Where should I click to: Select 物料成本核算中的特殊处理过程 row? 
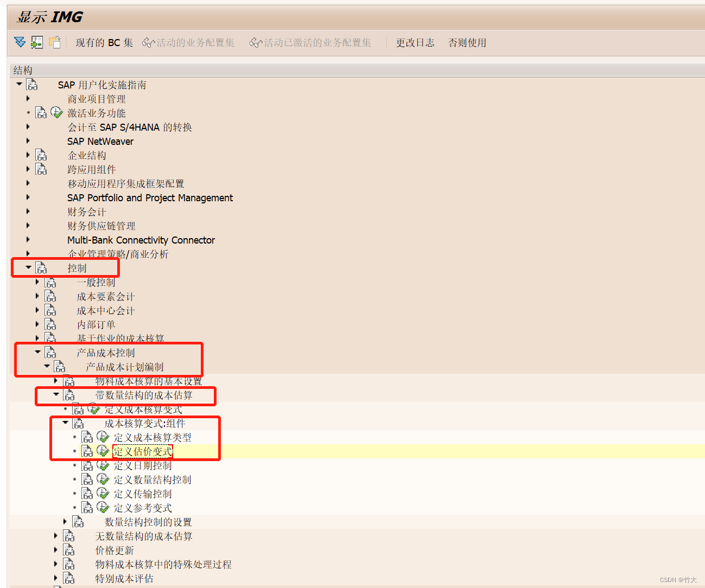[x=163, y=564]
